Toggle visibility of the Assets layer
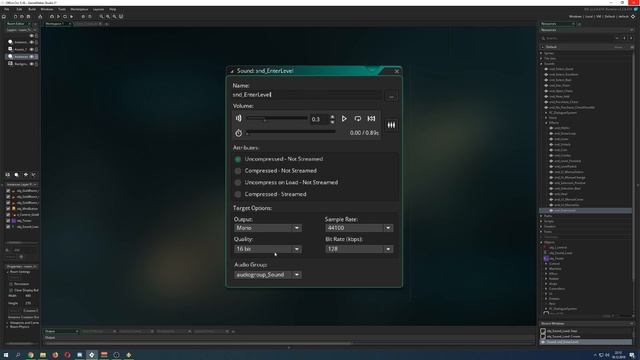This screenshot has width=640, height=360. pyautogui.click(x=31, y=49)
